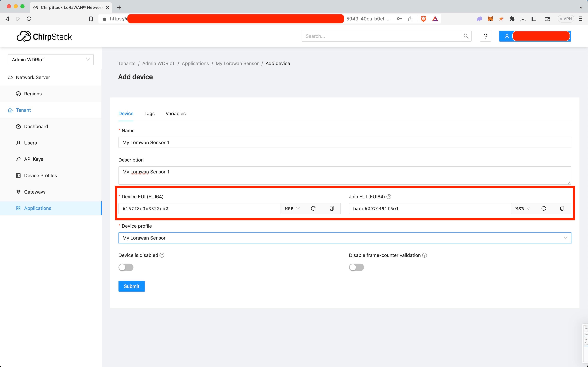Switch to the Variables tab
Viewport: 588px width, 367px height.
175,114
